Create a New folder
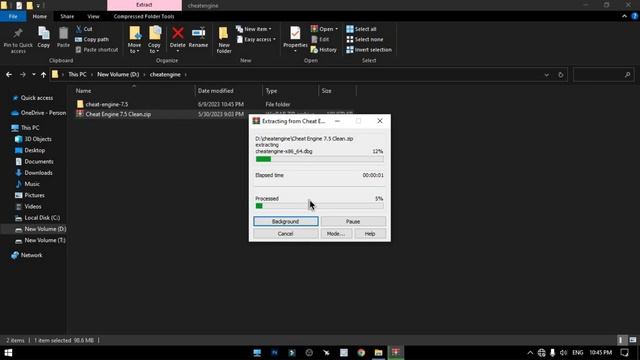Screen dimensions: 640x360 tap(224, 40)
